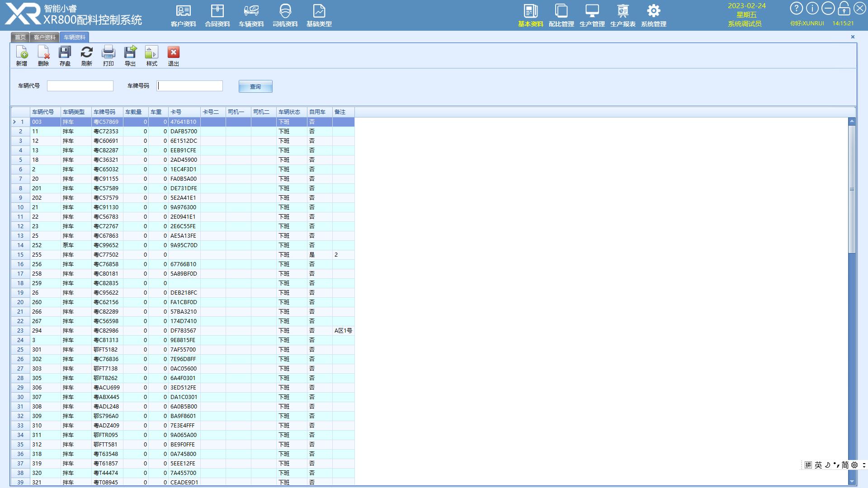This screenshot has width=868, height=488.
Task: Select plate cell 粤C99652
Action: point(107,245)
